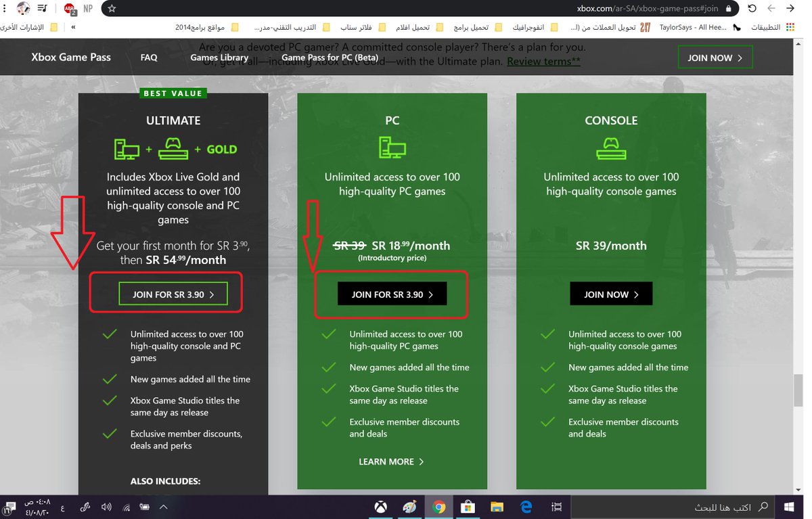Open the volume tray icon
This screenshot has width=812, height=519.
point(106,507)
